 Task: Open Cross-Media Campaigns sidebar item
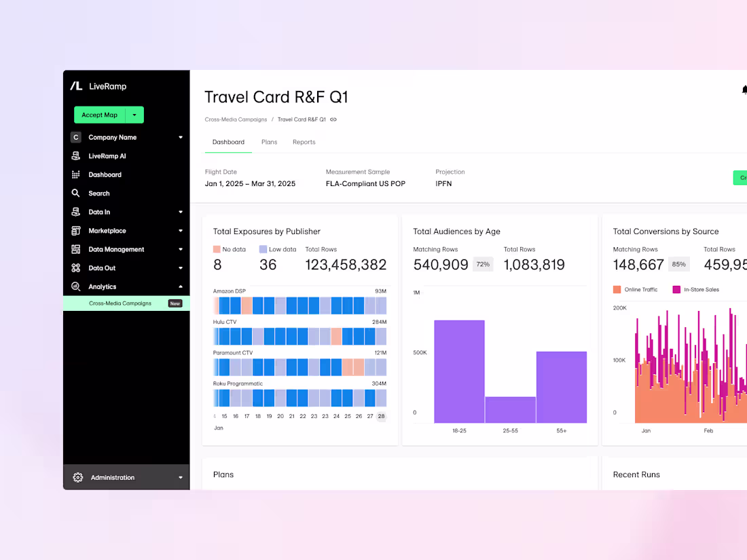(x=126, y=303)
